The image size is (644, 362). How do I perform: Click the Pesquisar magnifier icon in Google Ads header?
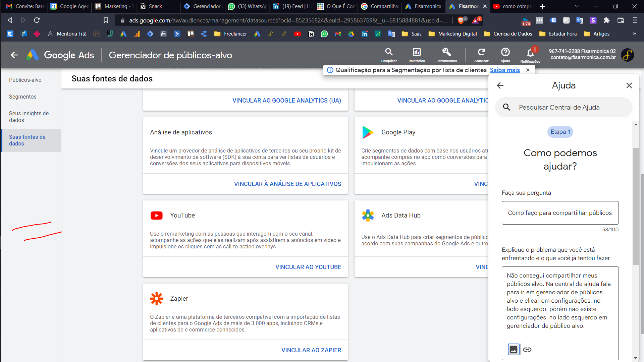(x=389, y=52)
